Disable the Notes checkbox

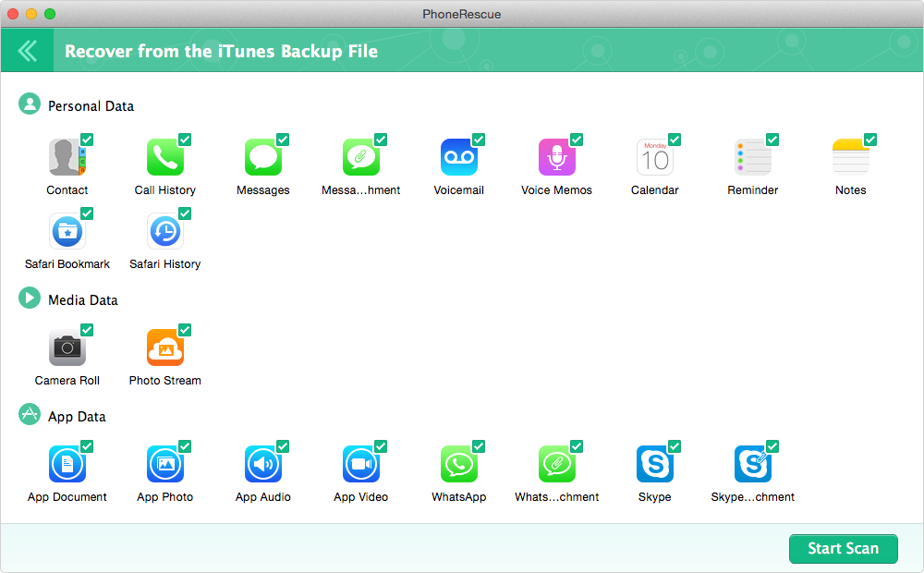coord(870,140)
